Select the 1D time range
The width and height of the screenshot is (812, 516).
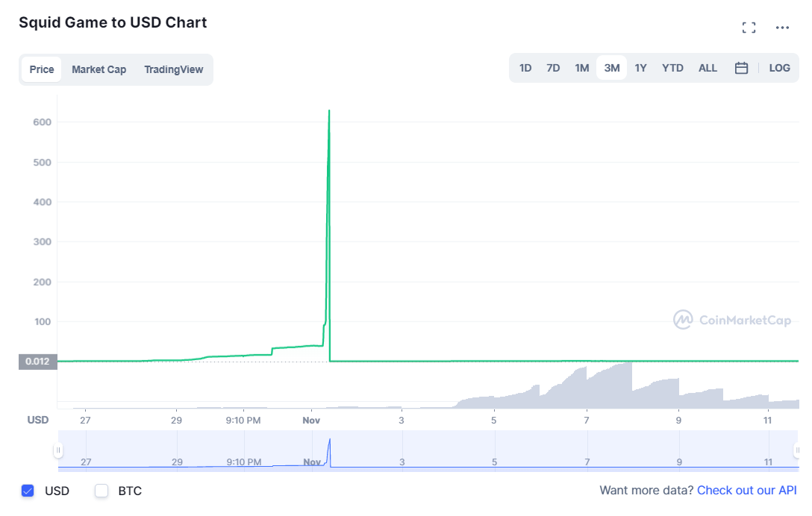coord(525,68)
